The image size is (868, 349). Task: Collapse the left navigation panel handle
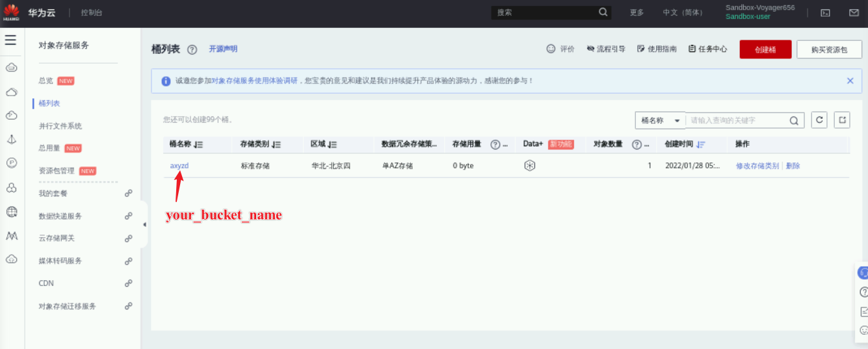(144, 225)
